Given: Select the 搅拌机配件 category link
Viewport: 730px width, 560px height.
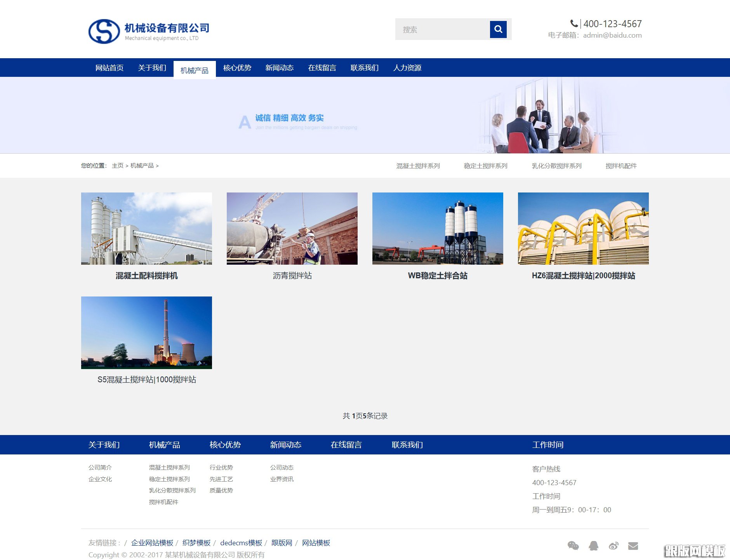Looking at the screenshot, I should point(621,166).
